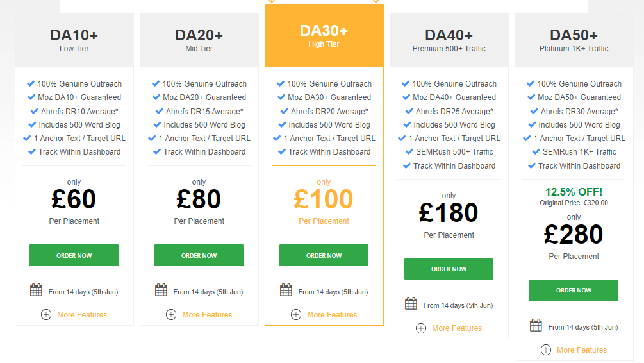Order the £280 Platinum placement

tap(574, 291)
